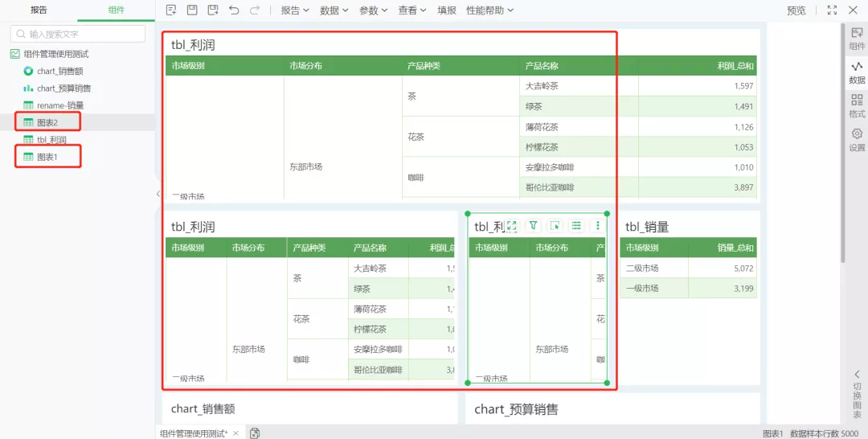Screen dimensions: 868x439
Task: Open the 报告 dropdown menu in toolbar
Action: click(x=294, y=10)
